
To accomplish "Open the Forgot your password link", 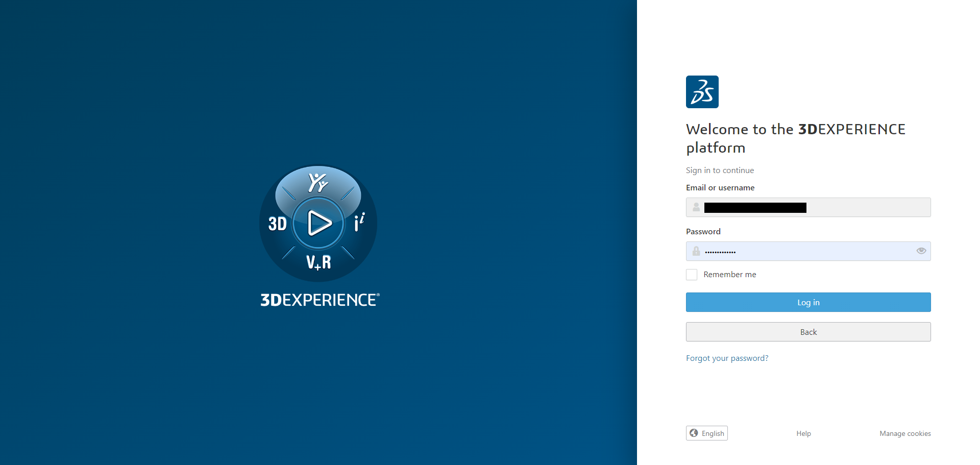I will 727,358.
